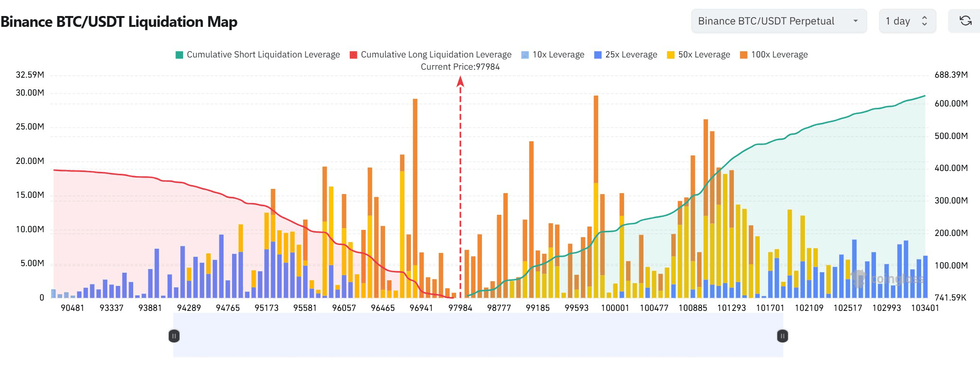Open the 1 day timeframe selector
The width and height of the screenshot is (980, 374).
(907, 21)
